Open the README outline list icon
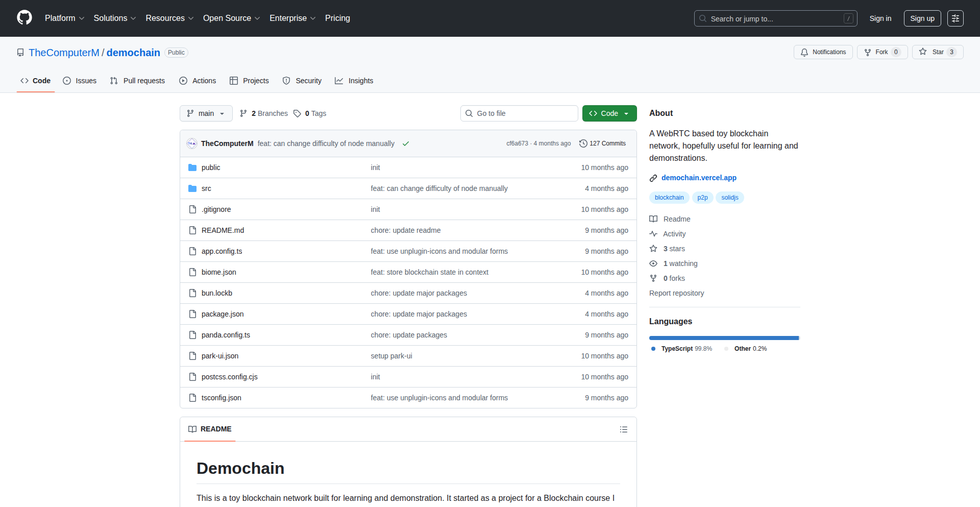Image resolution: width=980 pixels, height=507 pixels. [x=623, y=429]
